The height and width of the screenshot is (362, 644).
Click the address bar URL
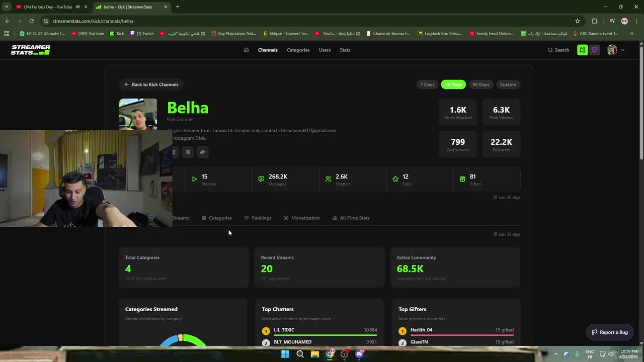pyautogui.click(x=93, y=21)
